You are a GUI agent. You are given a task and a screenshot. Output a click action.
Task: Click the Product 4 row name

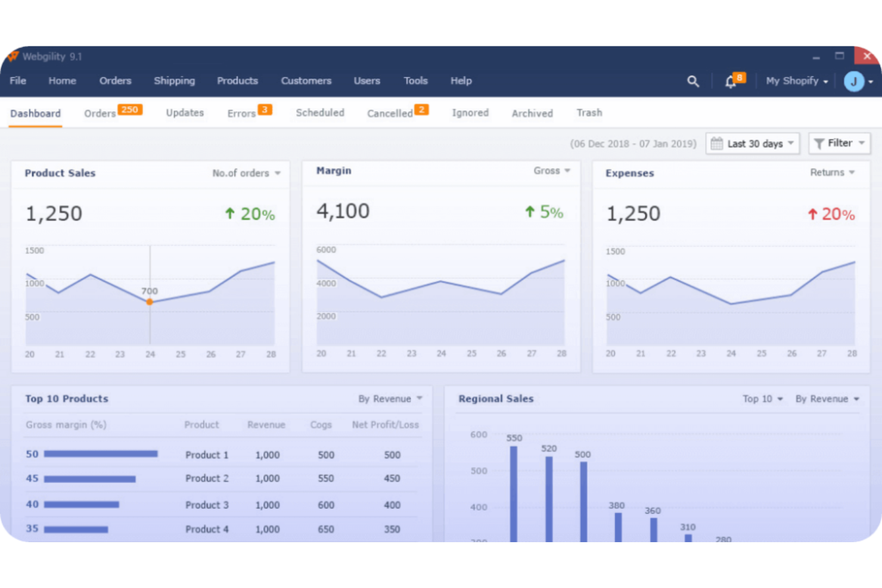pos(207,529)
